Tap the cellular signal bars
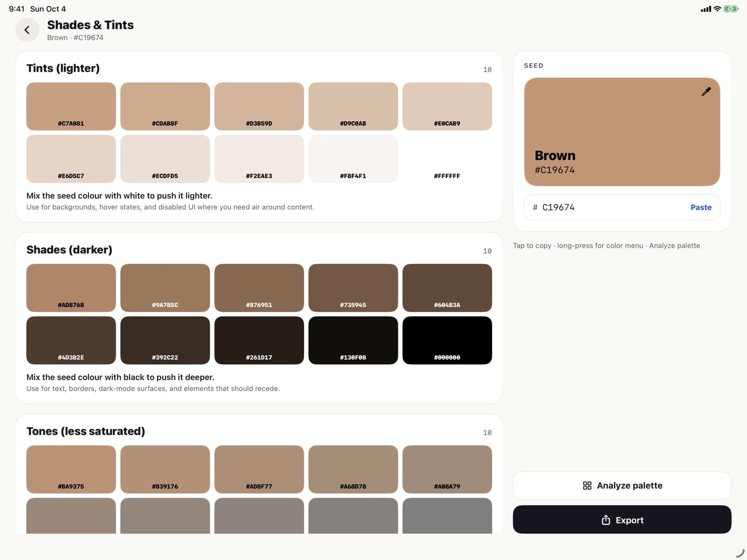 pyautogui.click(x=705, y=9)
